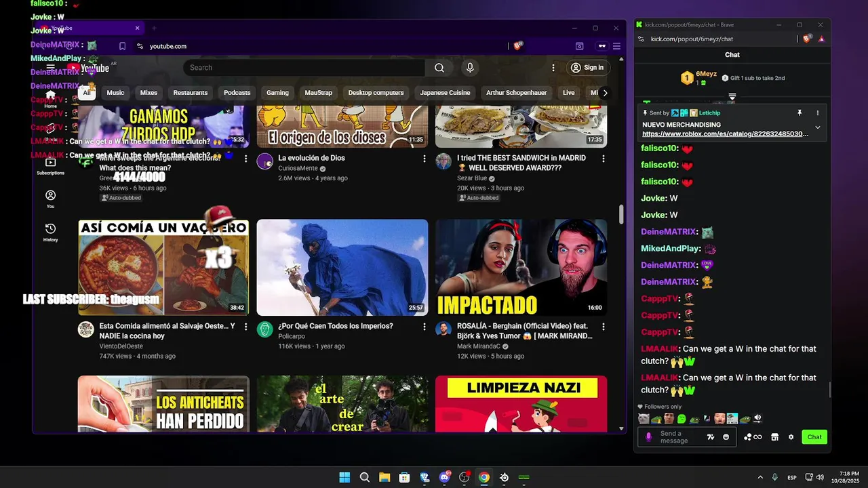Open options for ROSALÍA Berghain video
This screenshot has height=488, width=868.
tap(603, 327)
